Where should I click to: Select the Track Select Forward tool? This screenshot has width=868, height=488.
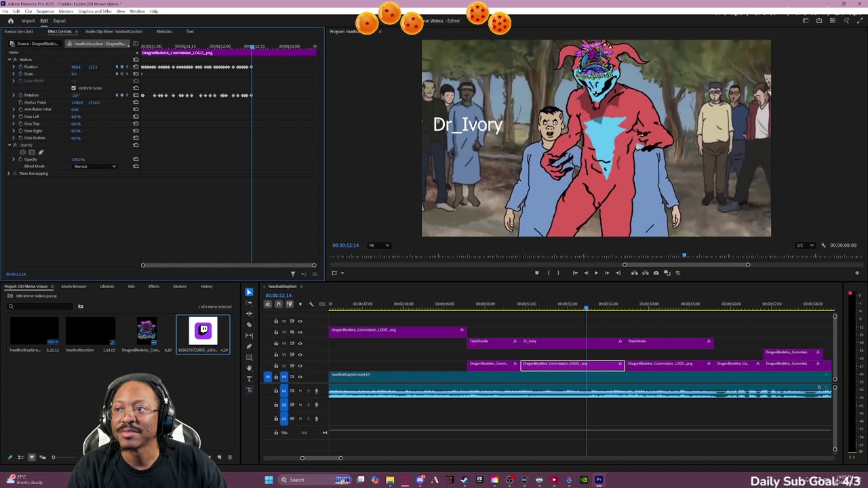249,303
